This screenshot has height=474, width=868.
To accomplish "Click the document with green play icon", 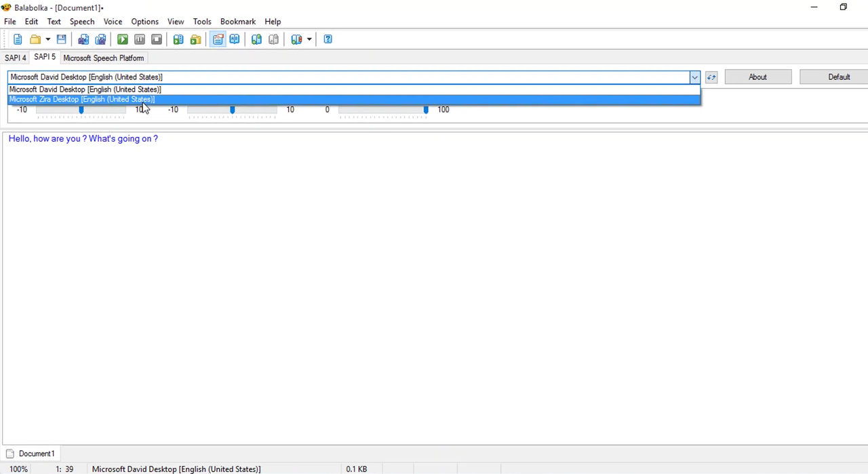I will (x=178, y=39).
